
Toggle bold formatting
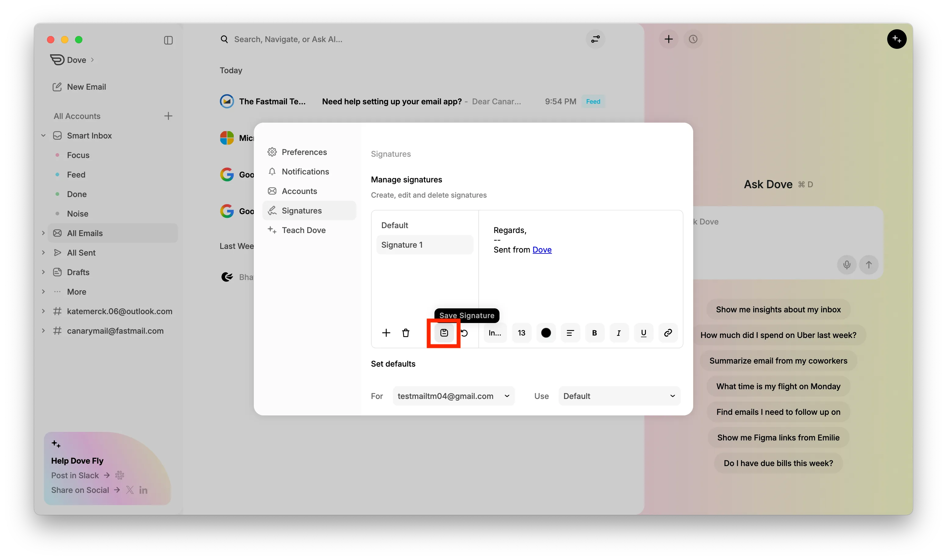[595, 333]
